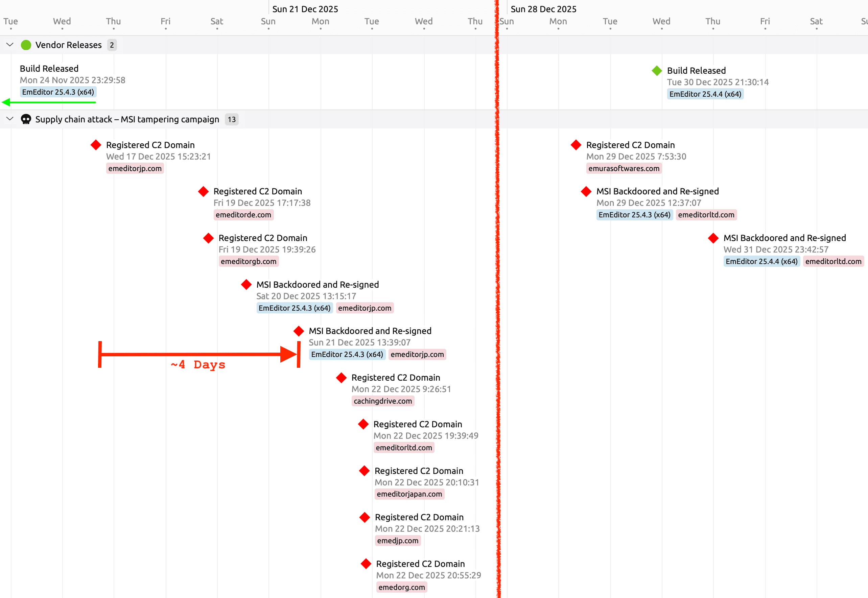Click the skull icon on the supply chain attack group
868x598 pixels.
tap(26, 119)
